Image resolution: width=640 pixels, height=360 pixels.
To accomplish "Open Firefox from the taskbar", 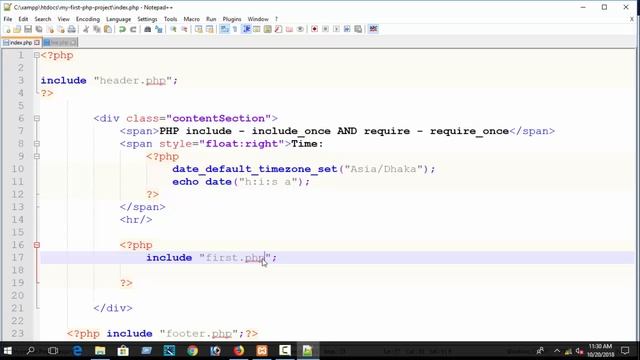I will pos(239,351).
